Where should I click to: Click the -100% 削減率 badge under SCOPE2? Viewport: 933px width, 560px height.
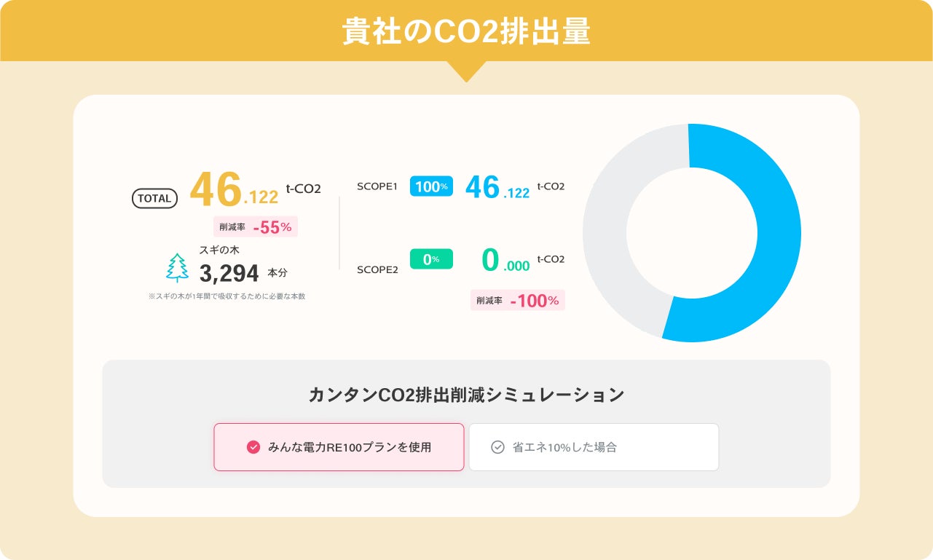point(518,300)
